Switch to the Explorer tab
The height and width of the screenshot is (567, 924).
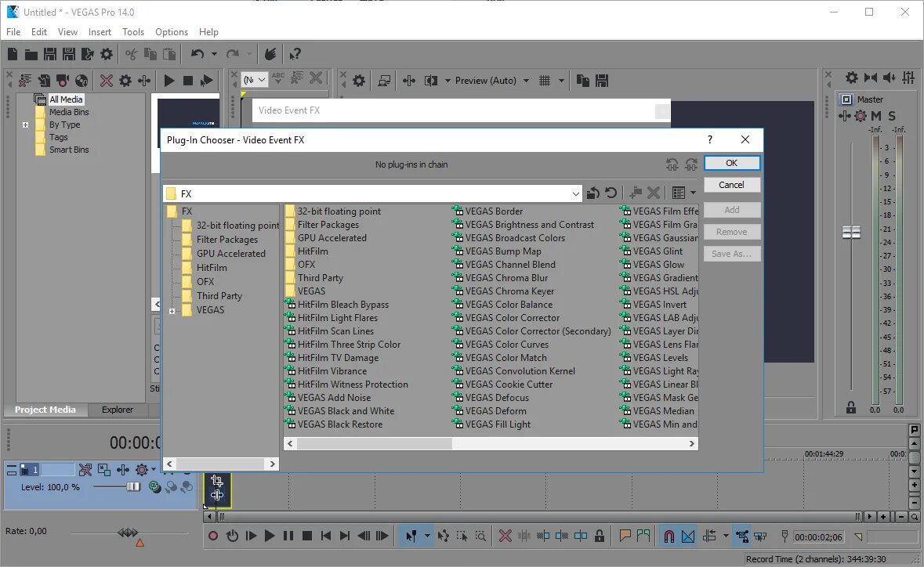118,410
